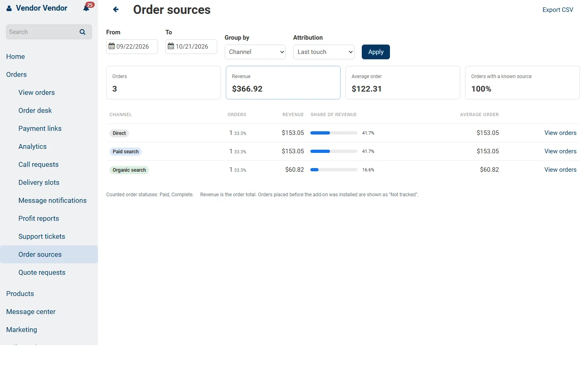Open Delivery slots page
The image size is (588, 368).
point(39,182)
